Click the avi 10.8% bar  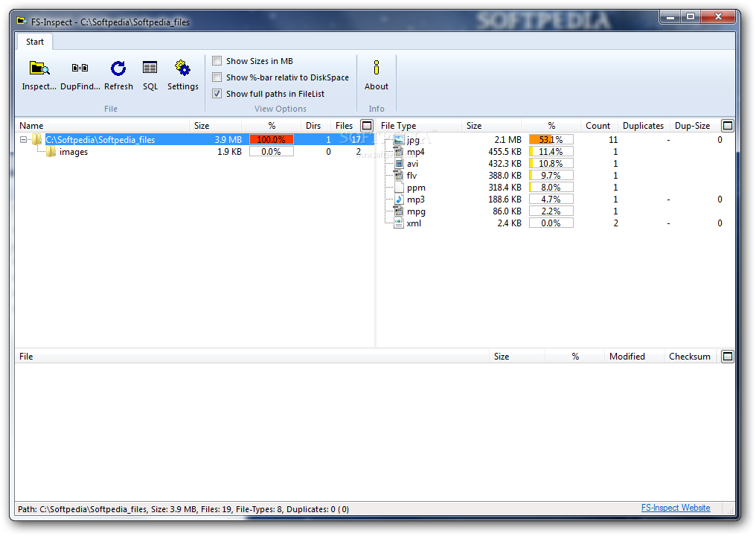(x=551, y=164)
